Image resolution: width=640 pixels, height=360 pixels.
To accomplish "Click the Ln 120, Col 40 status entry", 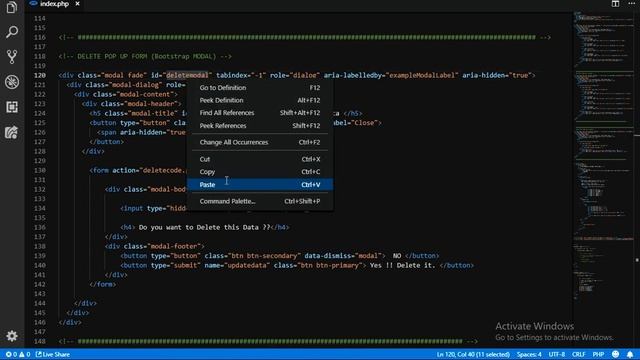I will (473, 354).
